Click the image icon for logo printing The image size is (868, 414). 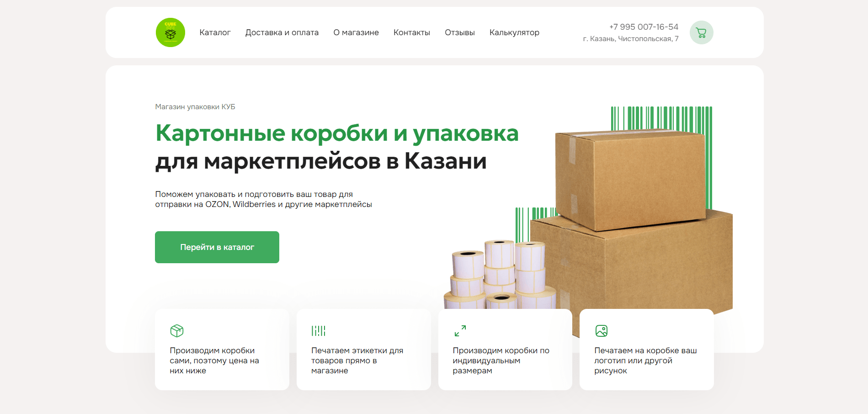601,330
